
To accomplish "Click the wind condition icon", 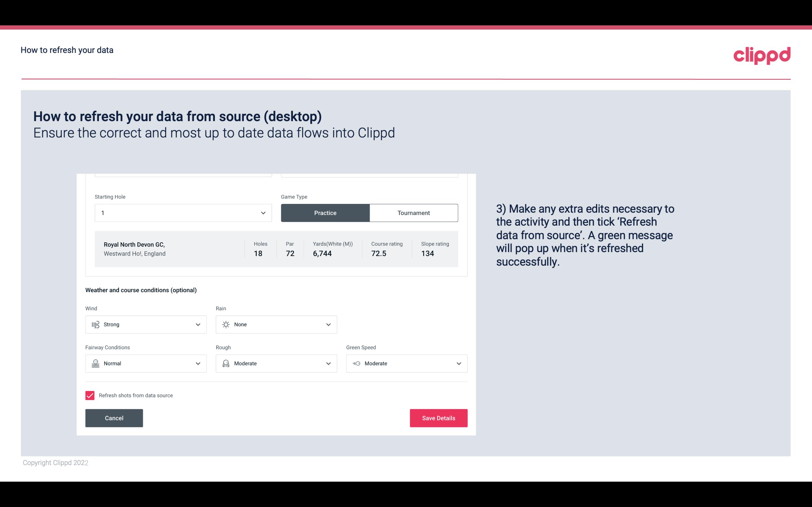I will click(x=95, y=324).
